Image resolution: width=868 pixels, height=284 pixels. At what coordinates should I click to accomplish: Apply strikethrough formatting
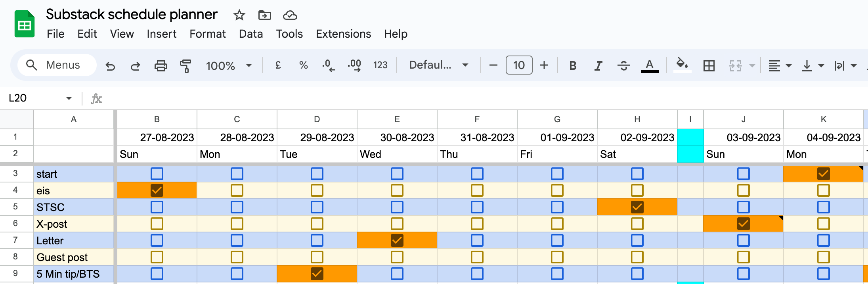coord(623,65)
